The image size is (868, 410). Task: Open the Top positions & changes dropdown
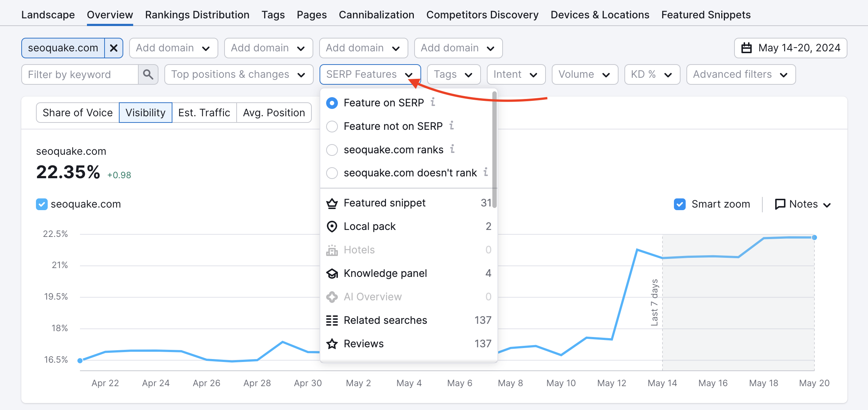pyautogui.click(x=238, y=74)
